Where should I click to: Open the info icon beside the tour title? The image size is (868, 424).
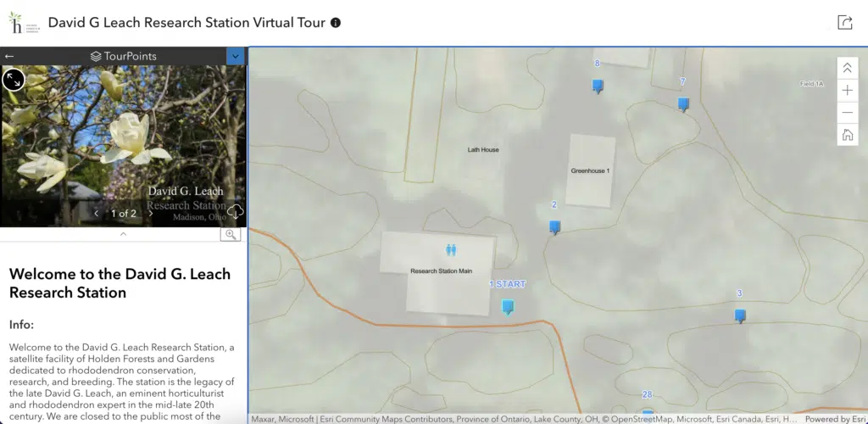[336, 23]
